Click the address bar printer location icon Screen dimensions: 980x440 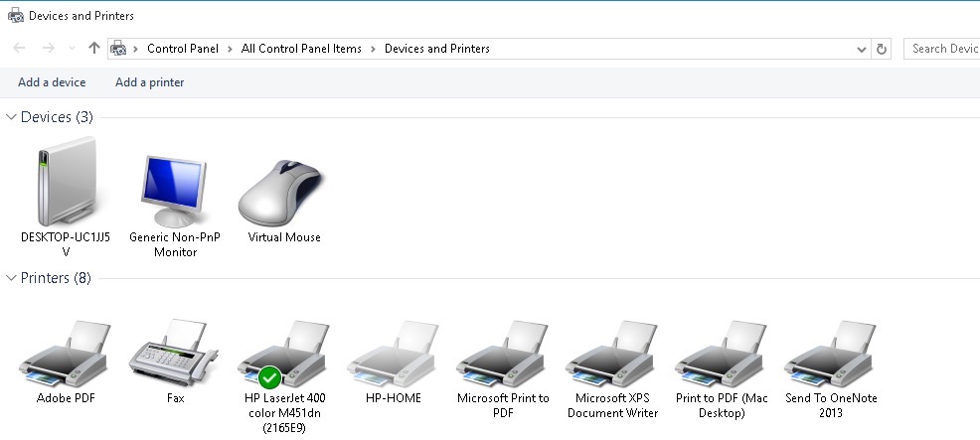tap(118, 49)
